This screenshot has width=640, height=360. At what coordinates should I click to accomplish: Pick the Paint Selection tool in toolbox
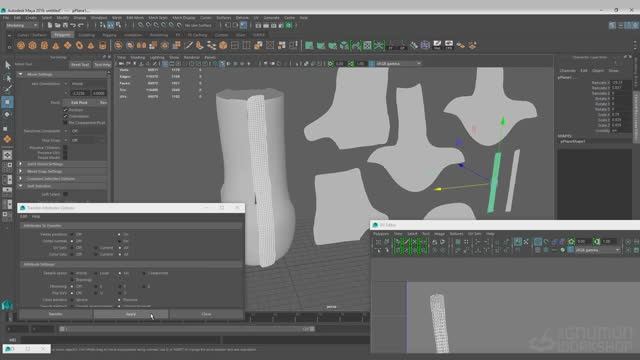click(7, 89)
